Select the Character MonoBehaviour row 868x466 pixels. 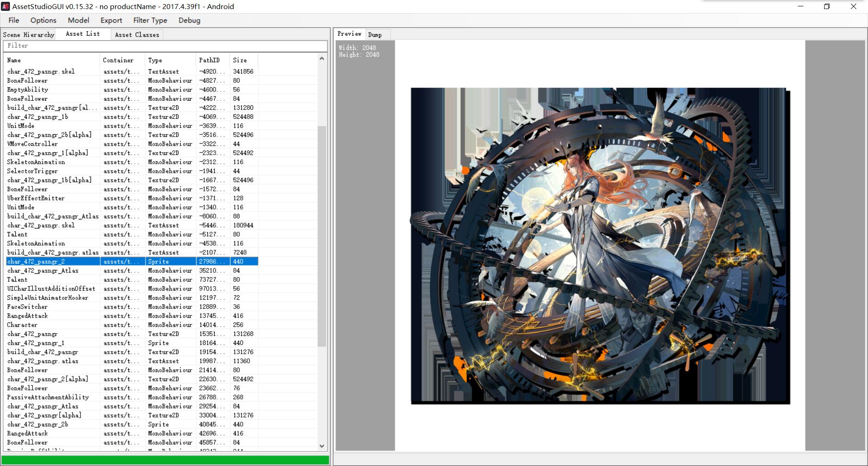pyautogui.click(x=132, y=325)
